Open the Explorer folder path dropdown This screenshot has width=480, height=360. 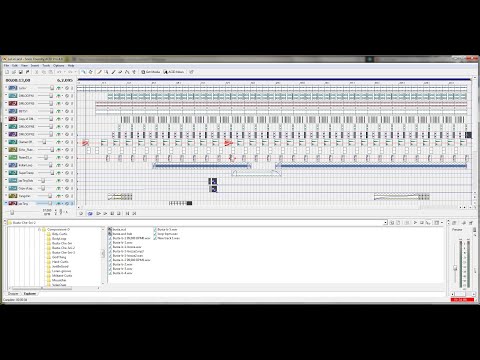[386, 223]
